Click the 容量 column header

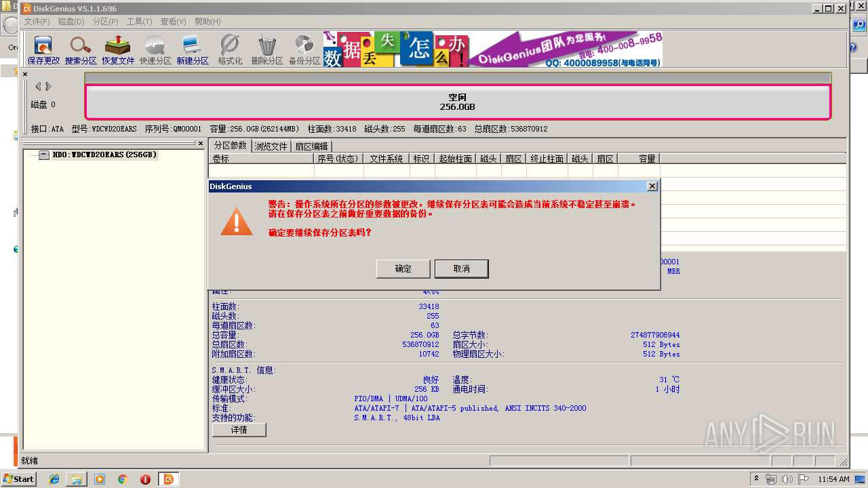pyautogui.click(x=639, y=159)
